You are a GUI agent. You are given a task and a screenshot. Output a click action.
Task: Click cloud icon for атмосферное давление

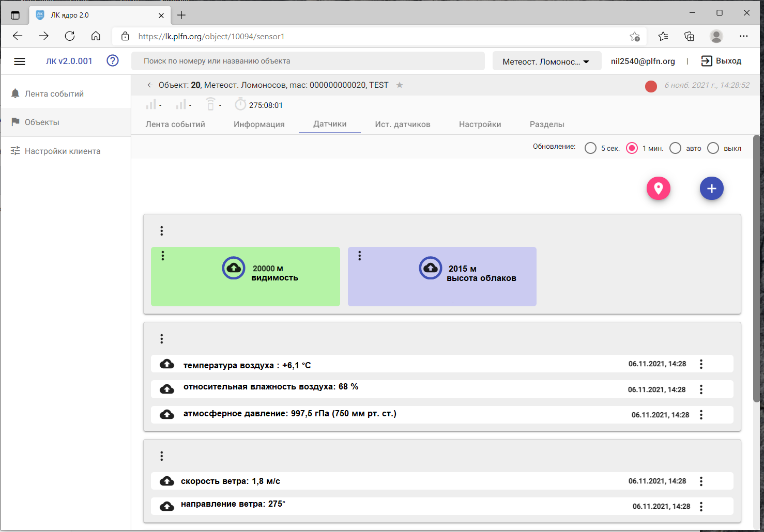coord(167,414)
